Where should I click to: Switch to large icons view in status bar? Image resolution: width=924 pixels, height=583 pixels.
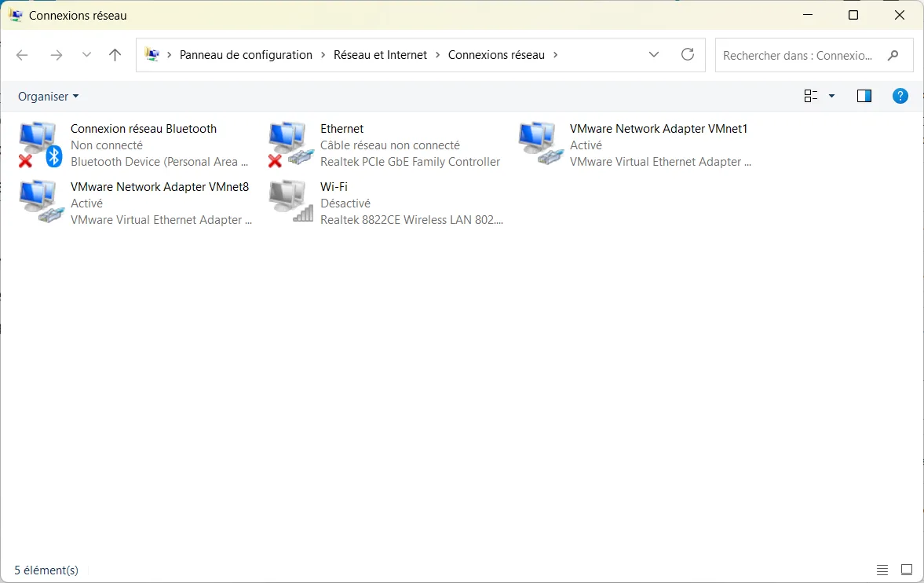(906, 570)
